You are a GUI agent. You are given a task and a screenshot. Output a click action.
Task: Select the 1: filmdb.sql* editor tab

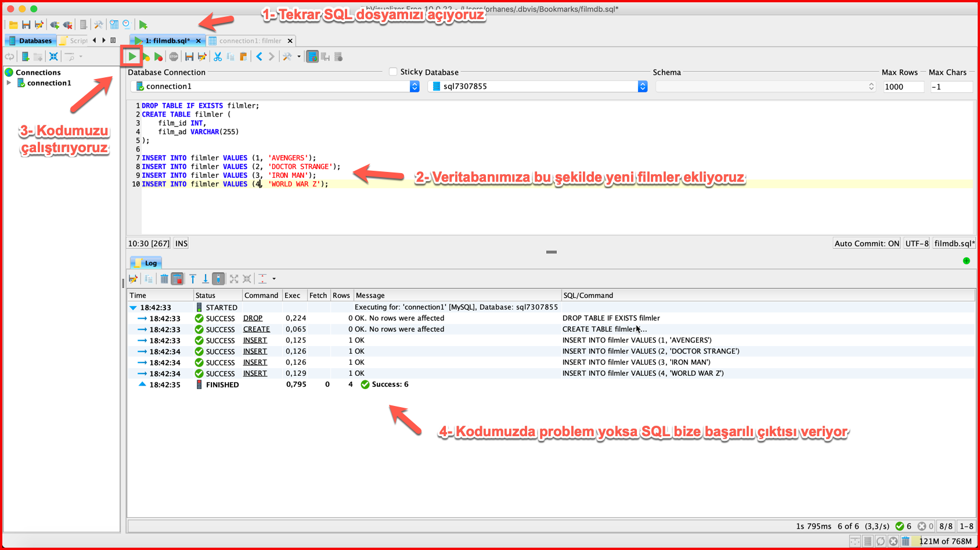167,41
